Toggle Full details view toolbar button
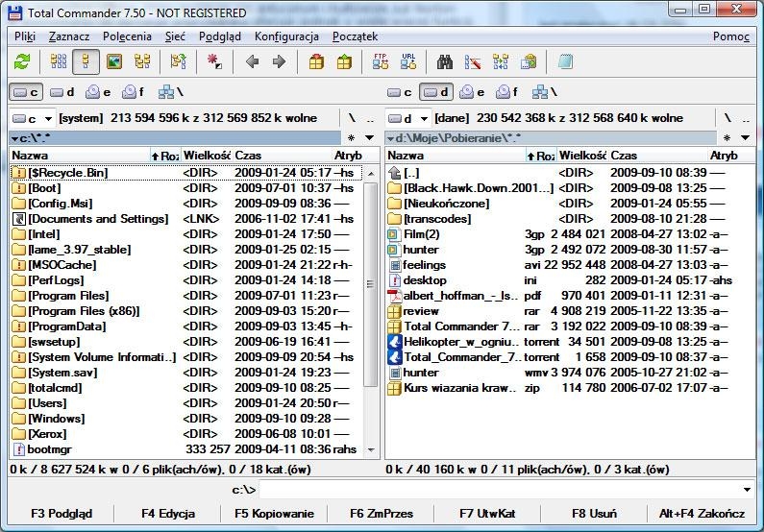The width and height of the screenshot is (764, 532). coord(86,61)
